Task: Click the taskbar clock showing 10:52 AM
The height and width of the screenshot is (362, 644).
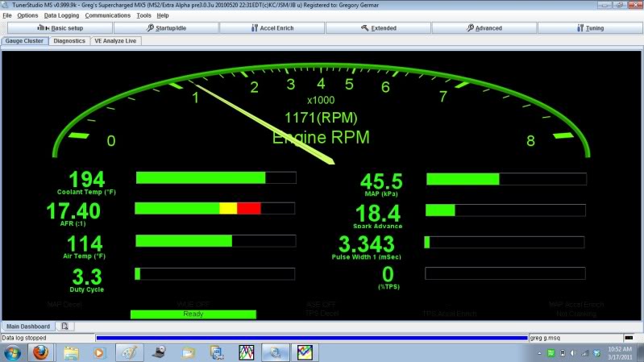Action: tap(620, 353)
